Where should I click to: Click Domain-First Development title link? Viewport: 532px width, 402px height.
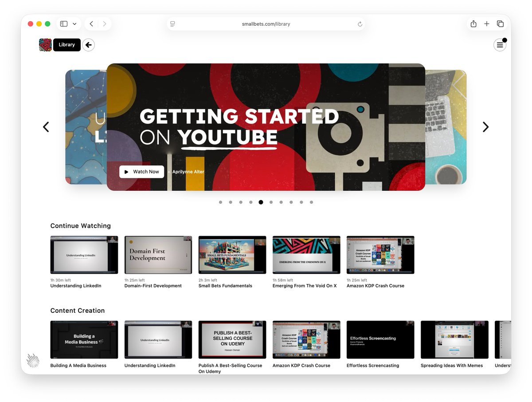153,286
